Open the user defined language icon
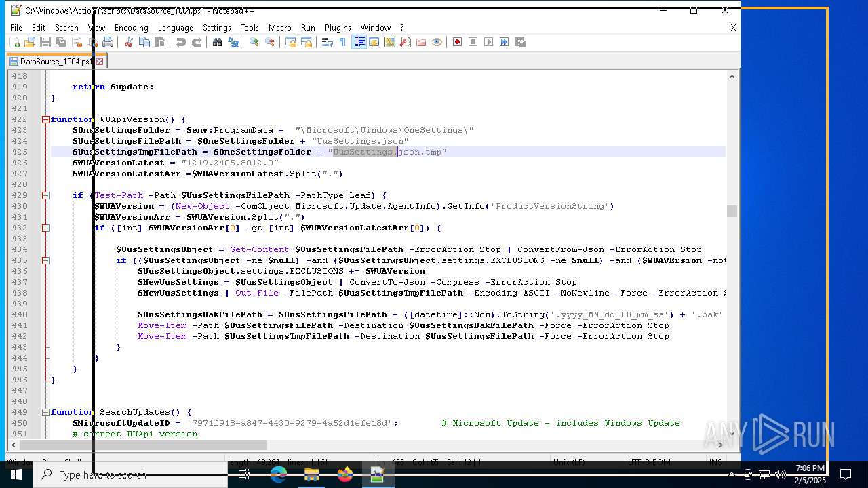 point(374,42)
